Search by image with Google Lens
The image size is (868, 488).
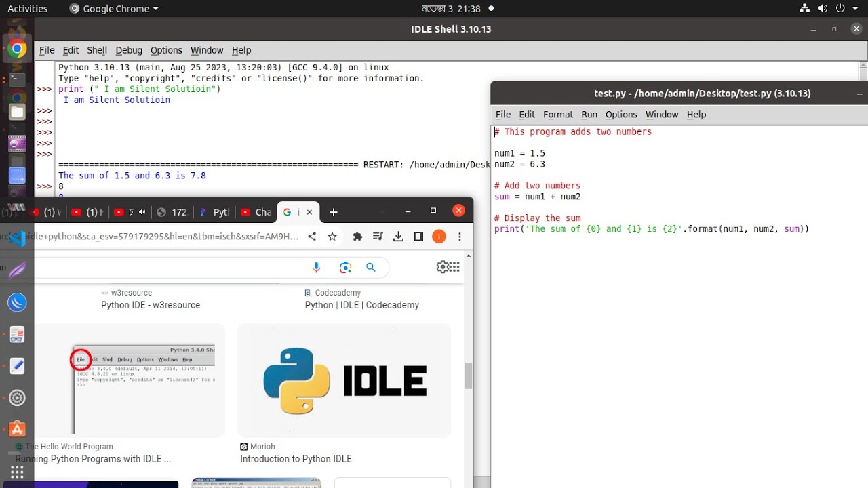345,268
